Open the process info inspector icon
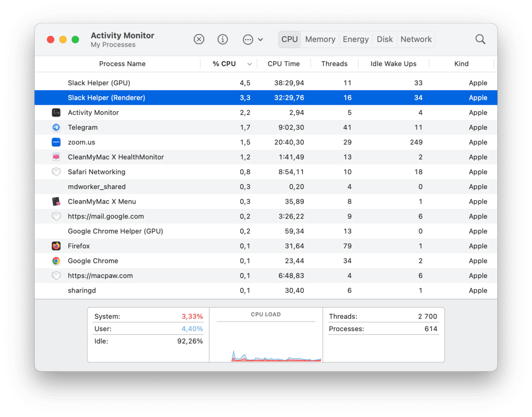 223,39
